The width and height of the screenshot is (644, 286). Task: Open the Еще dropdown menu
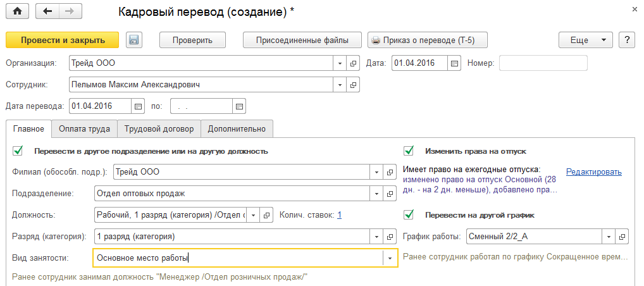tap(586, 40)
